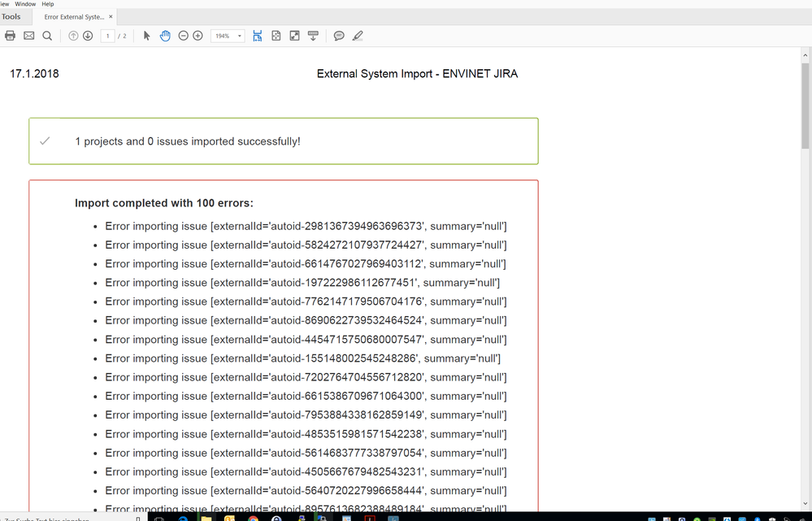Go to next page arrow

click(88, 36)
